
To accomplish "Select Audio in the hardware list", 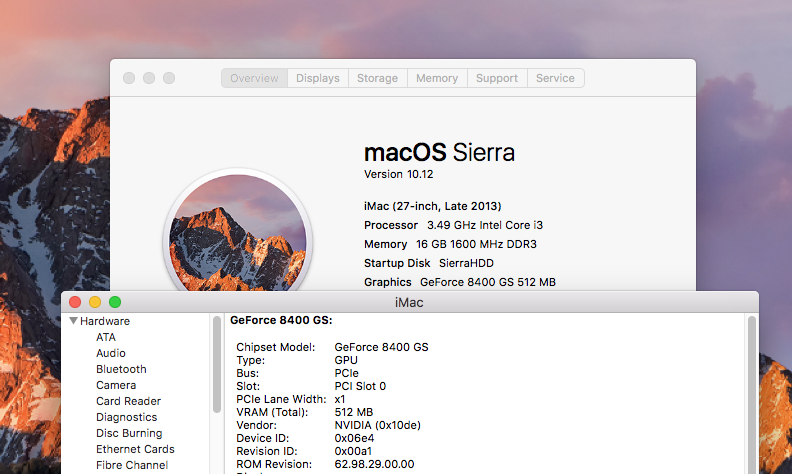I will click(111, 353).
